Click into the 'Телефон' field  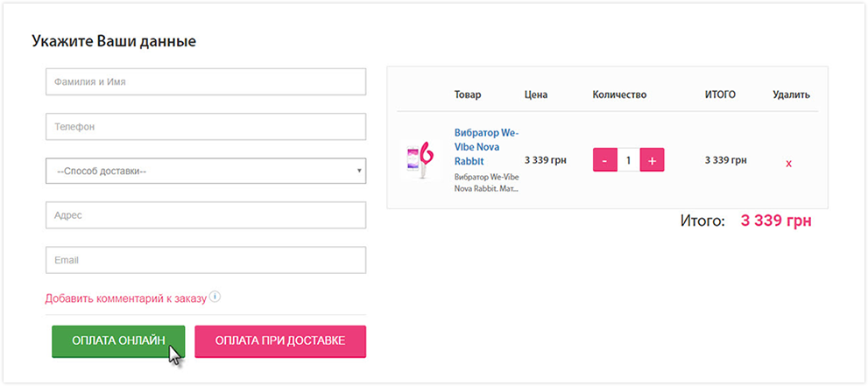click(x=206, y=126)
